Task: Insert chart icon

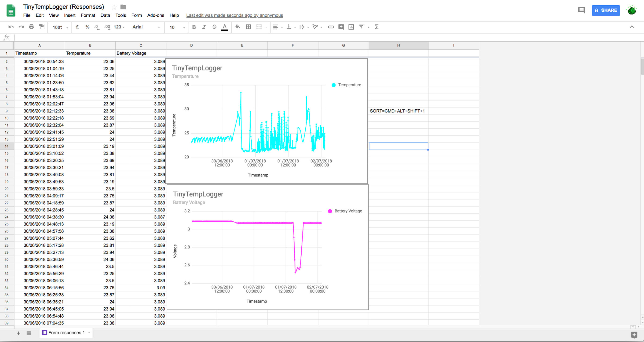Action: [x=351, y=27]
